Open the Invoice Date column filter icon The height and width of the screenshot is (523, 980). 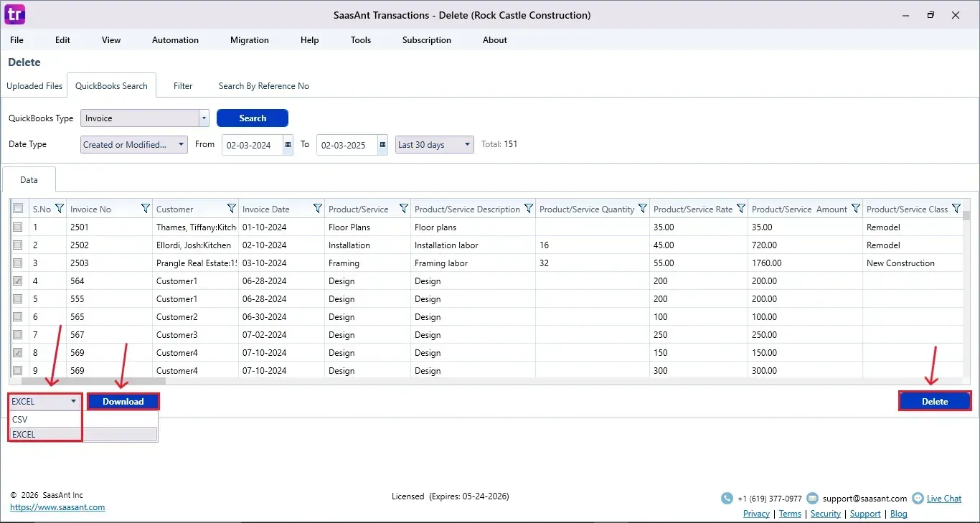click(x=317, y=209)
